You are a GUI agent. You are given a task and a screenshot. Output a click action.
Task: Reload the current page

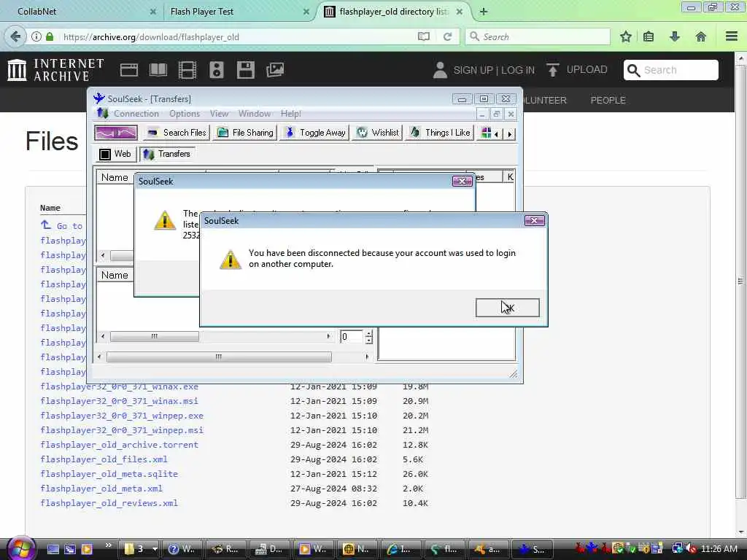pos(447,36)
